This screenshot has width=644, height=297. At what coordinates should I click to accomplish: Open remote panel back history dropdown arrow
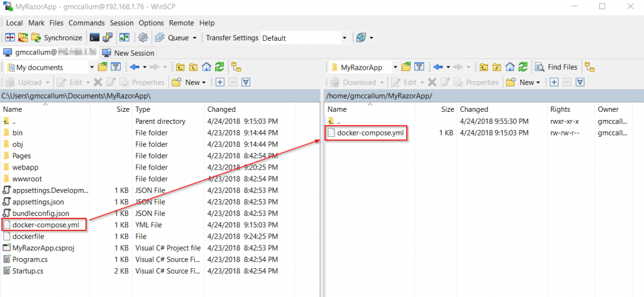(448, 67)
